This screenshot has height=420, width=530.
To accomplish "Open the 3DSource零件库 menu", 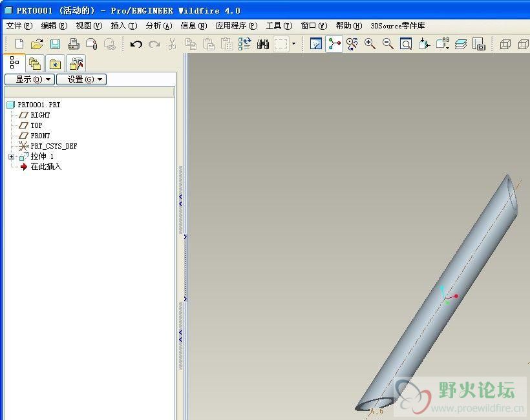I will 397,26.
